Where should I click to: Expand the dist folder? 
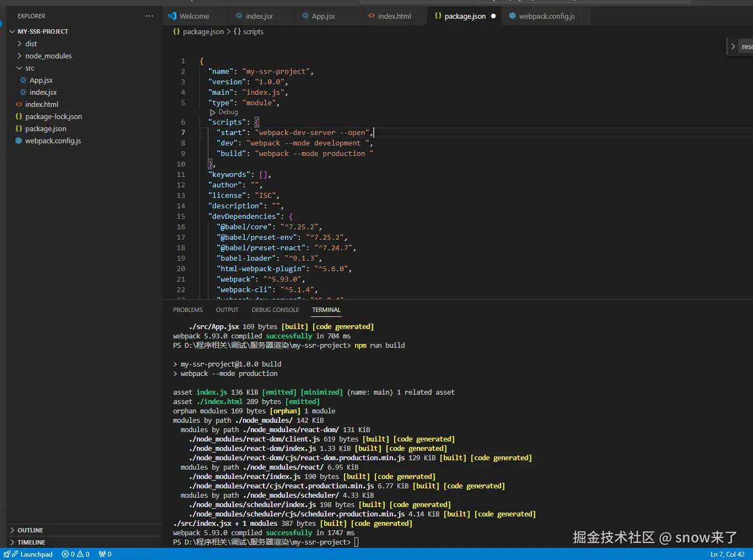coord(31,44)
